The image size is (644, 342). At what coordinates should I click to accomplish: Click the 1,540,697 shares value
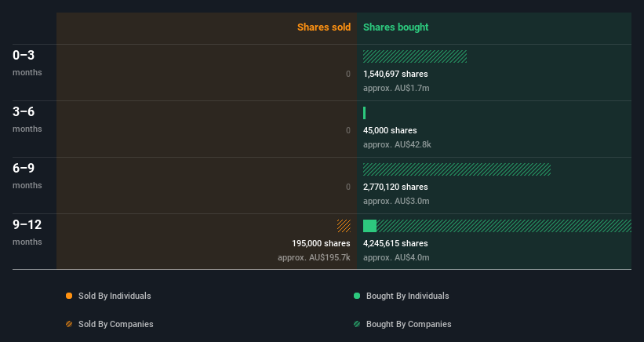coord(395,74)
